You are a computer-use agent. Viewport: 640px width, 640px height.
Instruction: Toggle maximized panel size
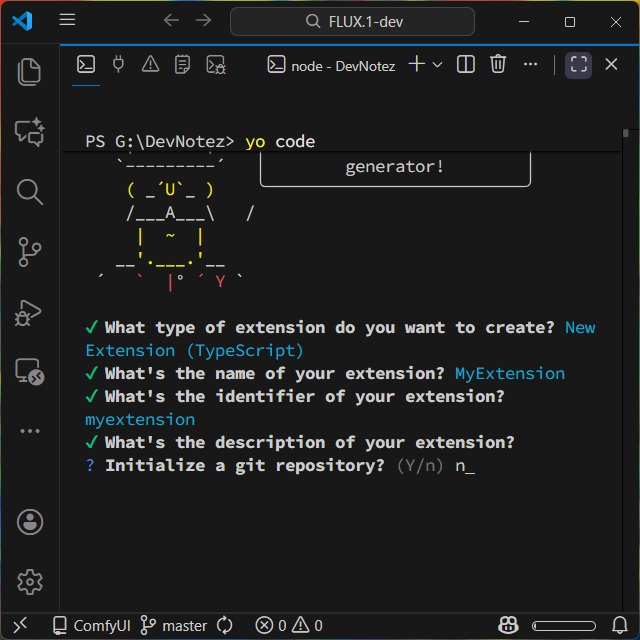click(x=578, y=65)
